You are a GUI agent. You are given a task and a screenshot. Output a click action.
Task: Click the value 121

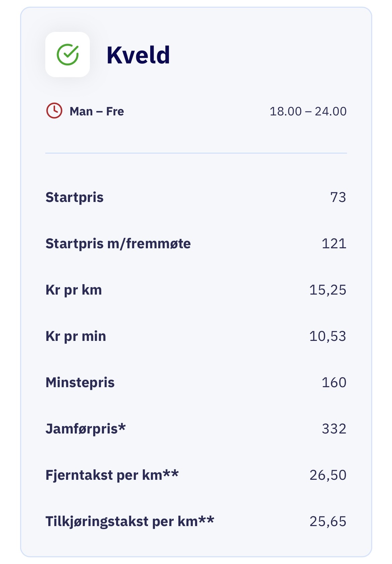334,244
